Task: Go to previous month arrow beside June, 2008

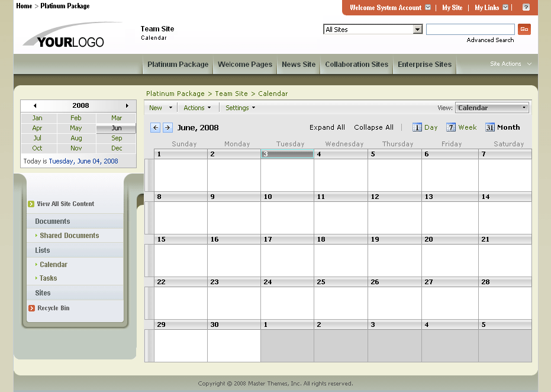Action: [156, 127]
